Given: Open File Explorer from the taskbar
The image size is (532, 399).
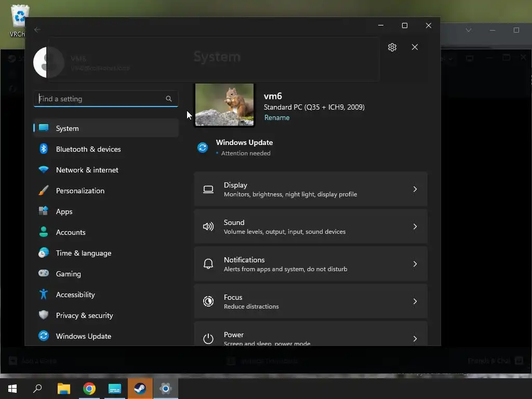Looking at the screenshot, I should pyautogui.click(x=63, y=389).
